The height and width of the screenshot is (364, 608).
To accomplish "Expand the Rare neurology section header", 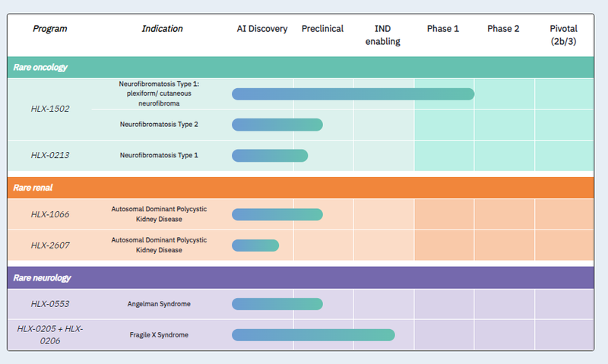I will [x=42, y=277].
